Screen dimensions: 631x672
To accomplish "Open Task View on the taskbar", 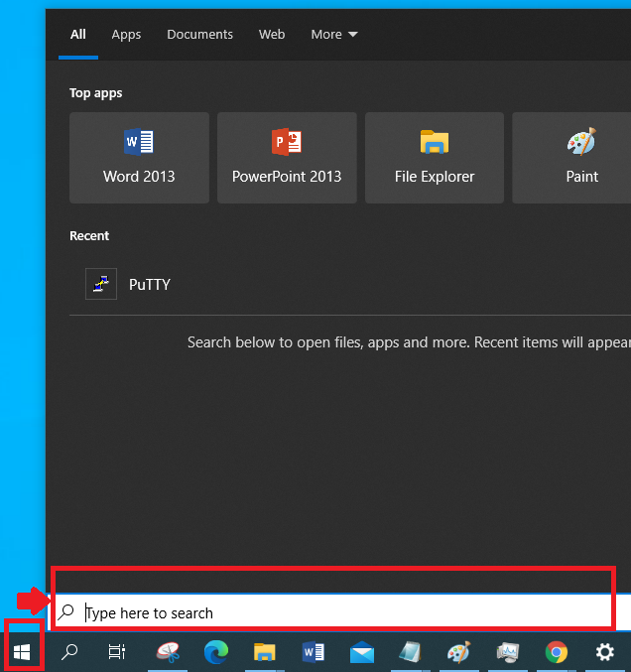I will pyautogui.click(x=116, y=652).
